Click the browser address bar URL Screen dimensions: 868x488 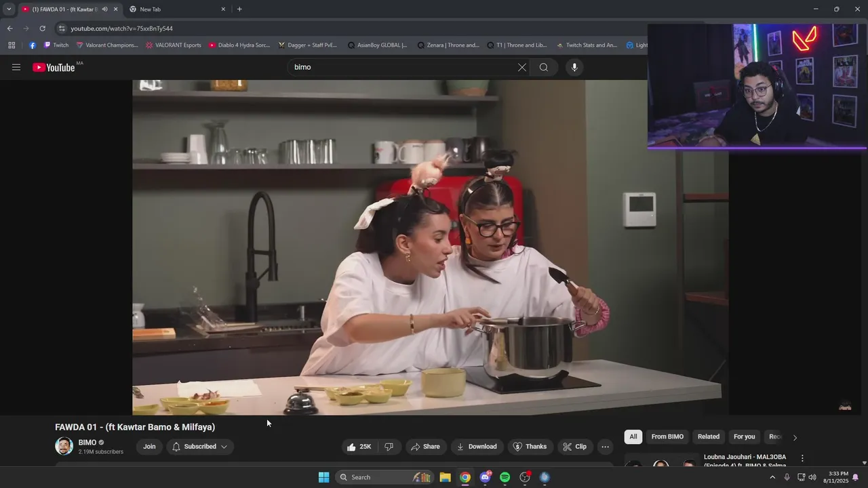(122, 28)
